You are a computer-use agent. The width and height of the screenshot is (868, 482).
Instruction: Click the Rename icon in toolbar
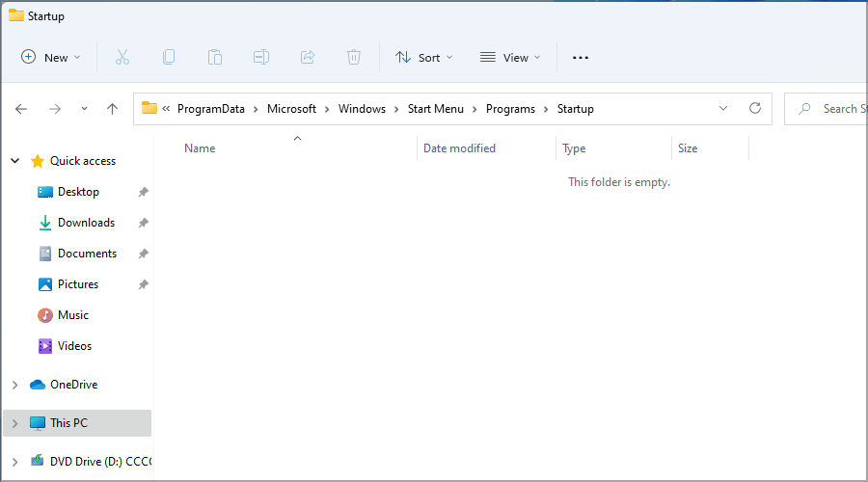pyautogui.click(x=261, y=58)
